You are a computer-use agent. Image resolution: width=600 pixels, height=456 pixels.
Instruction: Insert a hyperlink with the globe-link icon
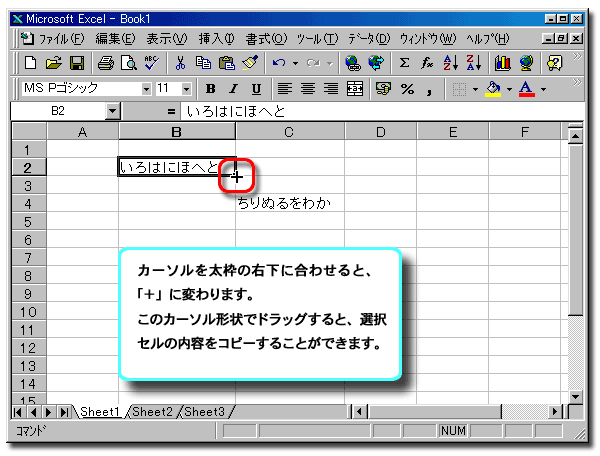pyautogui.click(x=352, y=63)
